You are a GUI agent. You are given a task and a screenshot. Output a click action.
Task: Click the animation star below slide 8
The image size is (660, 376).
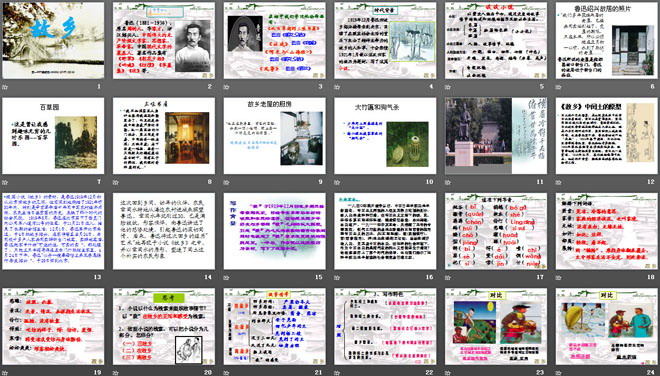[x=116, y=182]
